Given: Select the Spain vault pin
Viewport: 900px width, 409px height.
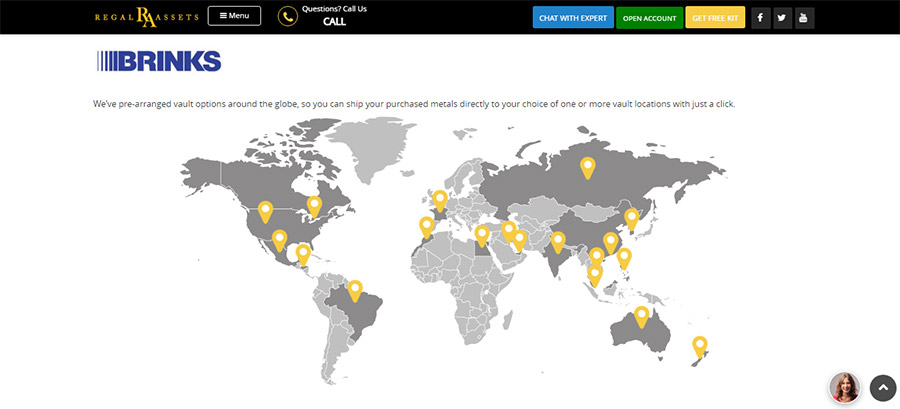Looking at the screenshot, I should click(426, 228).
